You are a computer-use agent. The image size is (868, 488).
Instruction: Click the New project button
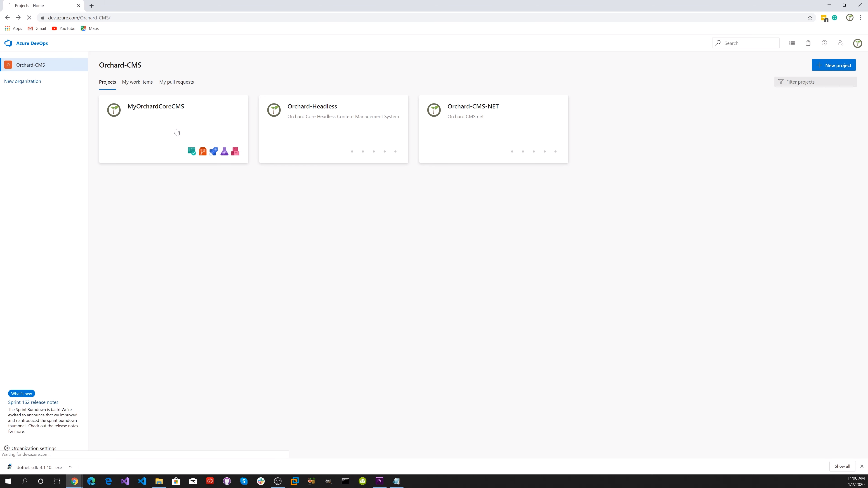coord(834,65)
